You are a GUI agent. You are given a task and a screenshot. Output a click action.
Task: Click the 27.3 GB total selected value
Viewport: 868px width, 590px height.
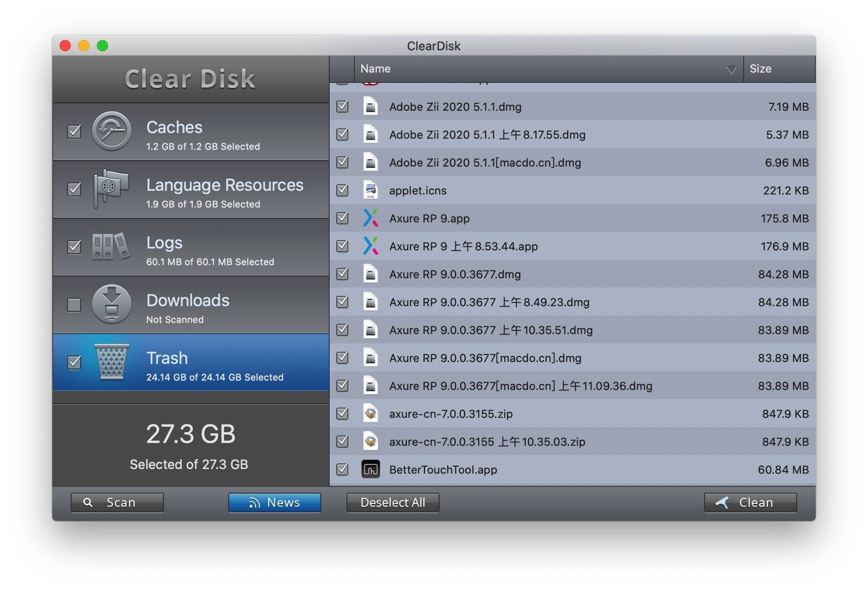coord(191,434)
